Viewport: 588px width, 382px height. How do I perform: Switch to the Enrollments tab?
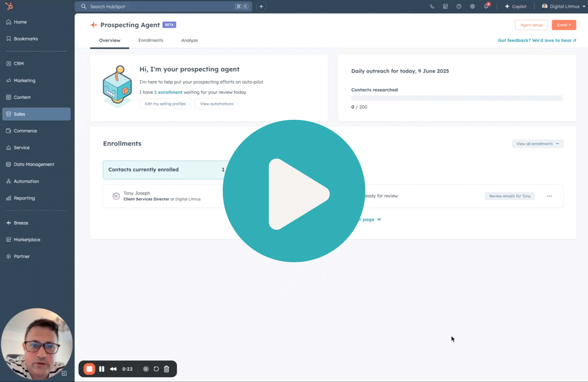click(151, 40)
